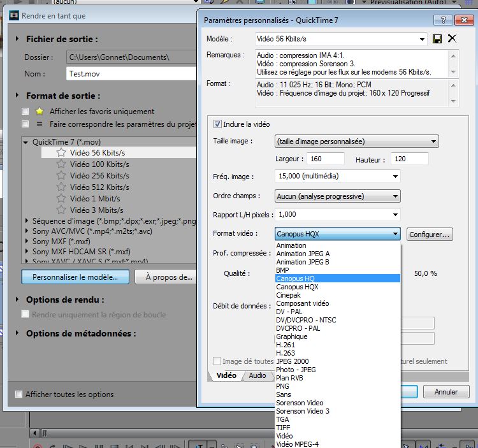The image size is (478, 448).
Task: Star the Vidéo 100 Kbits/s template
Action: (x=61, y=164)
